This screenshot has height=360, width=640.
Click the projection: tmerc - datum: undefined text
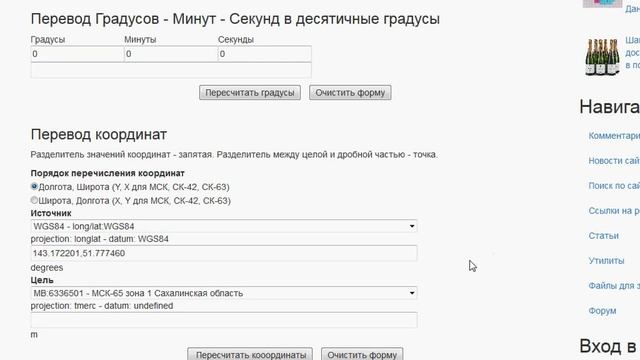point(102,306)
